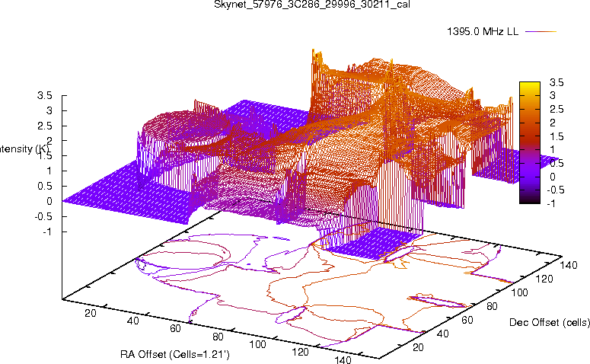This screenshot has height=364, width=590.
Task: Click the -1 tick on the intensity axis
Action: 47,231
